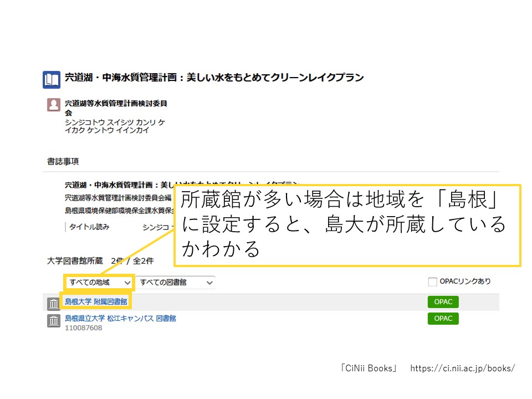532x399 pixels.
Task: Click the book title 宍道湖・中海水質管理計画 heading
Action: [214, 78]
